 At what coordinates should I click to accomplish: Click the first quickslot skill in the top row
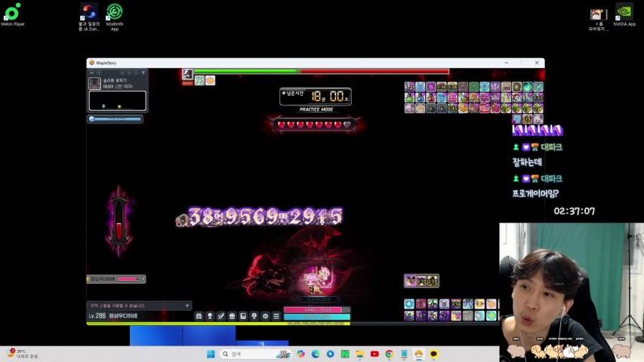tap(409, 304)
